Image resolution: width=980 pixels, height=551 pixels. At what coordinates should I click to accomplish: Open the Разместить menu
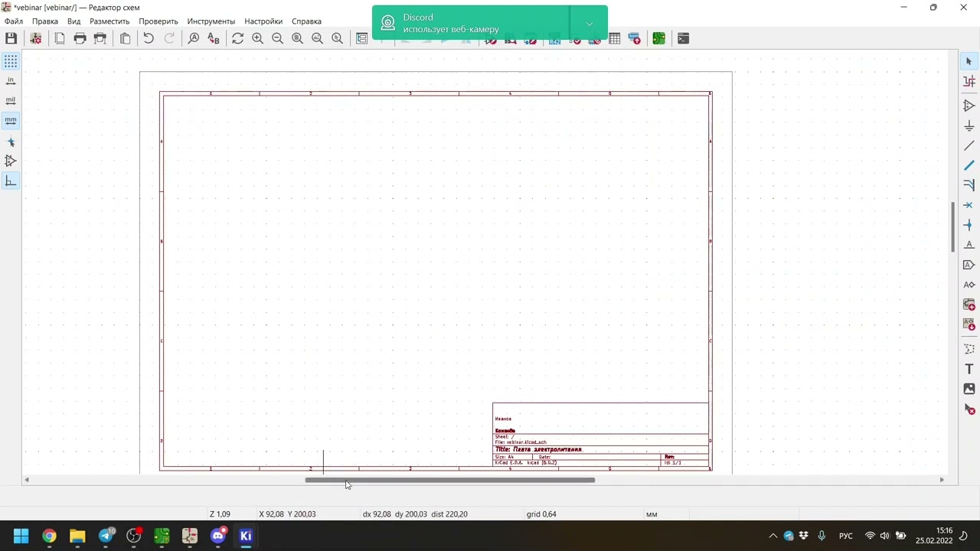pyautogui.click(x=109, y=21)
